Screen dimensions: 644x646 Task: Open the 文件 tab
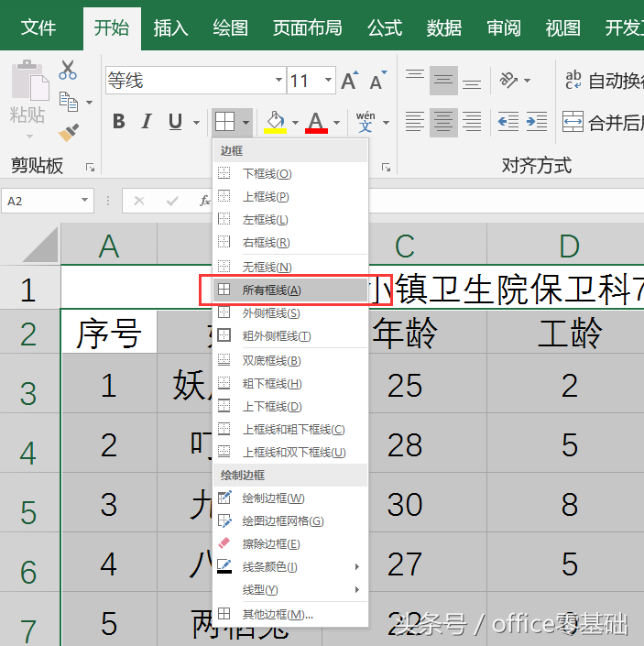tap(38, 28)
